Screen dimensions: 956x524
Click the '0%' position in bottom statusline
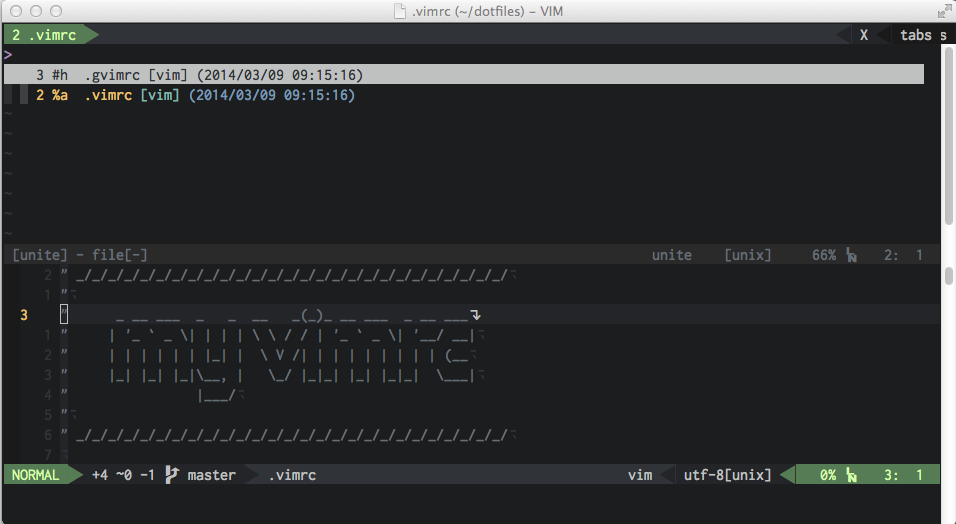coord(827,475)
